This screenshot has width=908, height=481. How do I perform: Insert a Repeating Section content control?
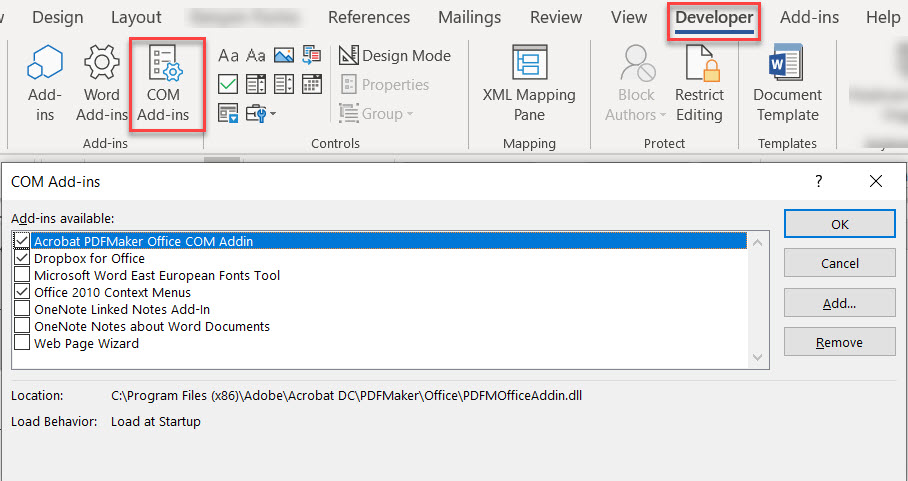point(228,113)
